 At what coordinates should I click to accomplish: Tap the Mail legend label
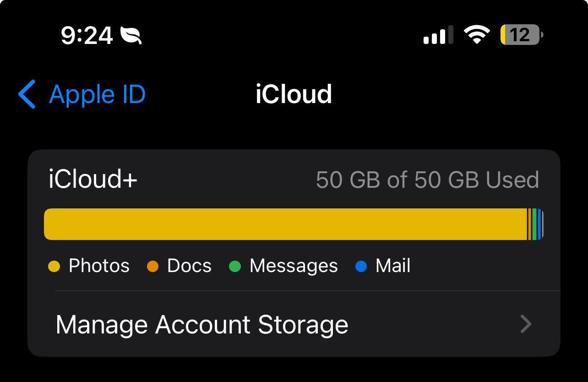pyautogui.click(x=393, y=266)
